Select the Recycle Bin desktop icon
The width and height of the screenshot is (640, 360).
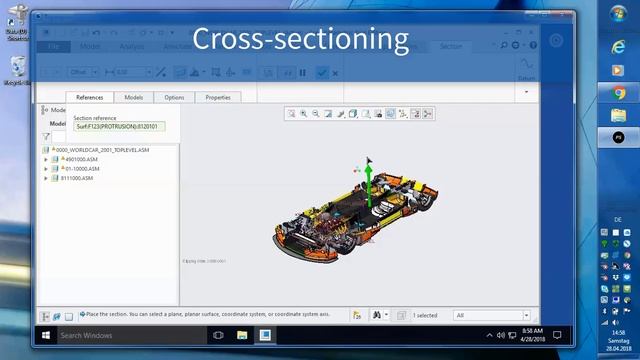(18, 71)
